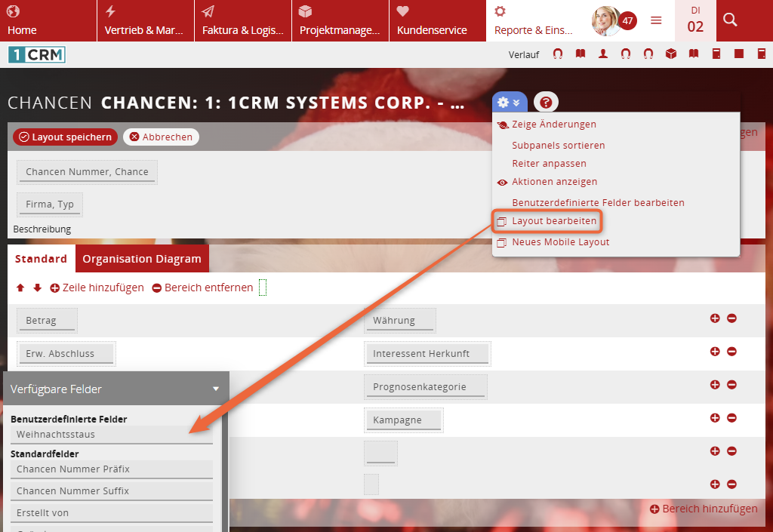Open the calendar icon showing DI 02
The width and height of the screenshot is (773, 532).
pos(694,20)
